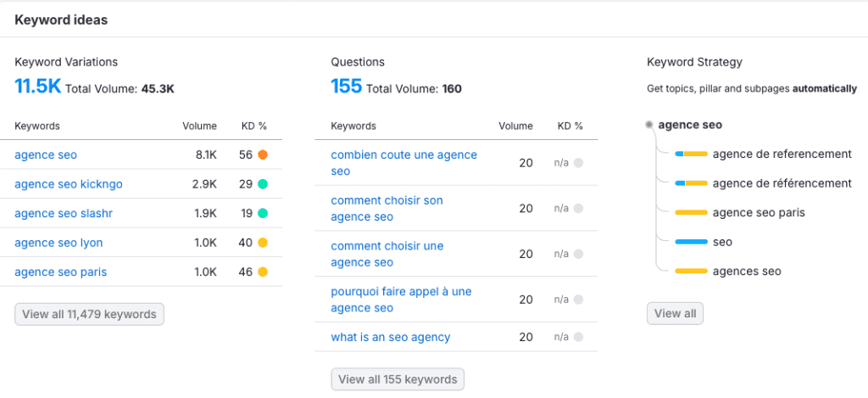868x398 pixels.
Task: Select 'agence de référencement' accented tree item
Action: [782, 183]
